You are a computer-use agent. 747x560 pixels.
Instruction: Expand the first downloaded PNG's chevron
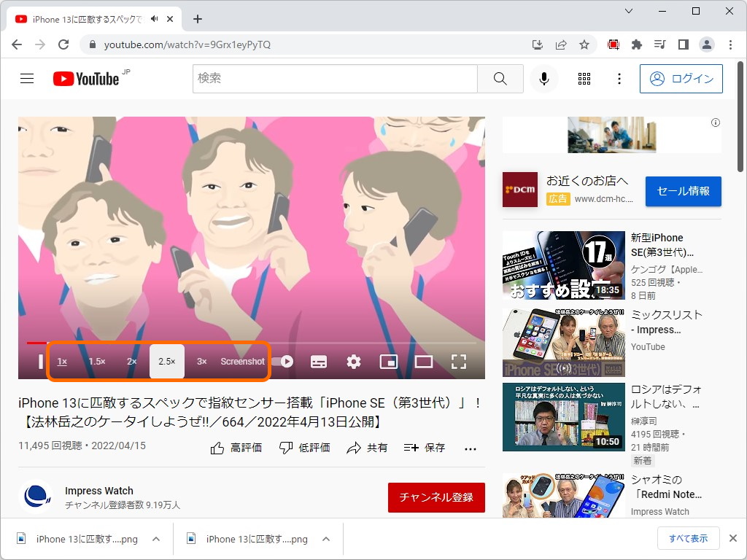tap(155, 539)
